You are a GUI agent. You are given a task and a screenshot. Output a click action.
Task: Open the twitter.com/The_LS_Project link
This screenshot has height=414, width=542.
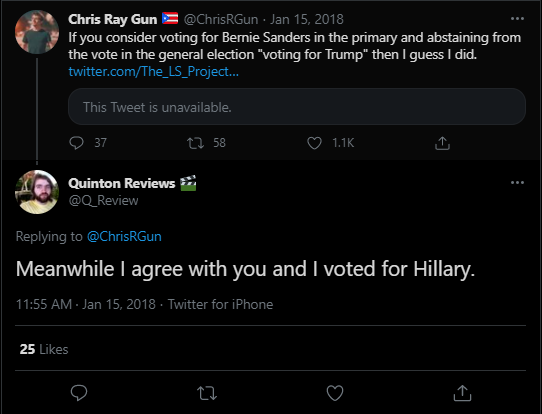[153, 72]
